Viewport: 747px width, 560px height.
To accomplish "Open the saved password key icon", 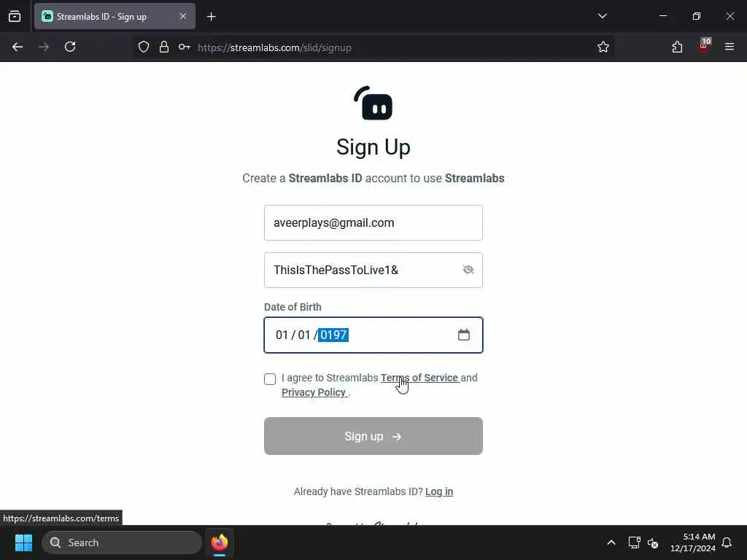I will (185, 47).
